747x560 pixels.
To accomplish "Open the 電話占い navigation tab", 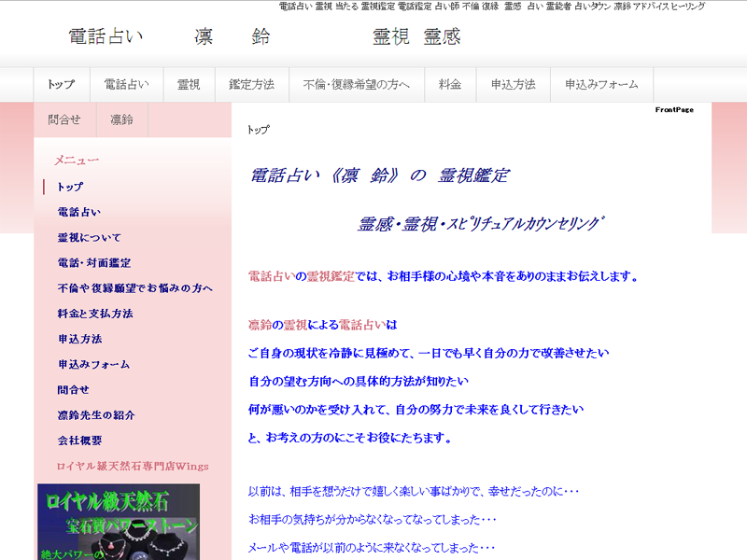I will (127, 85).
